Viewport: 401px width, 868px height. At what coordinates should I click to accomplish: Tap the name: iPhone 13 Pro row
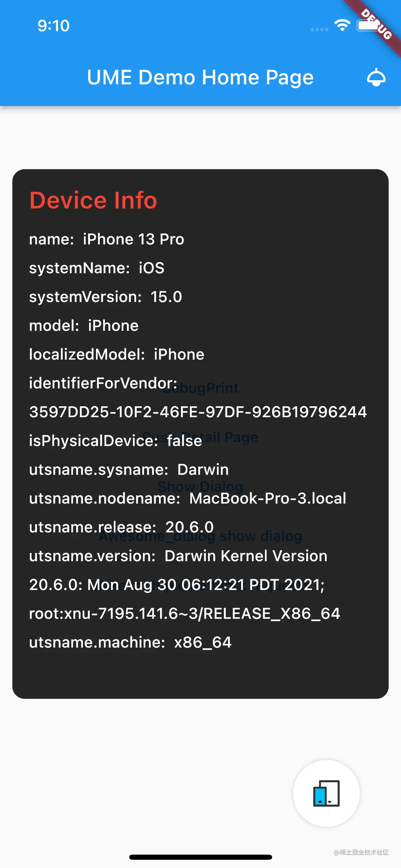pos(106,239)
